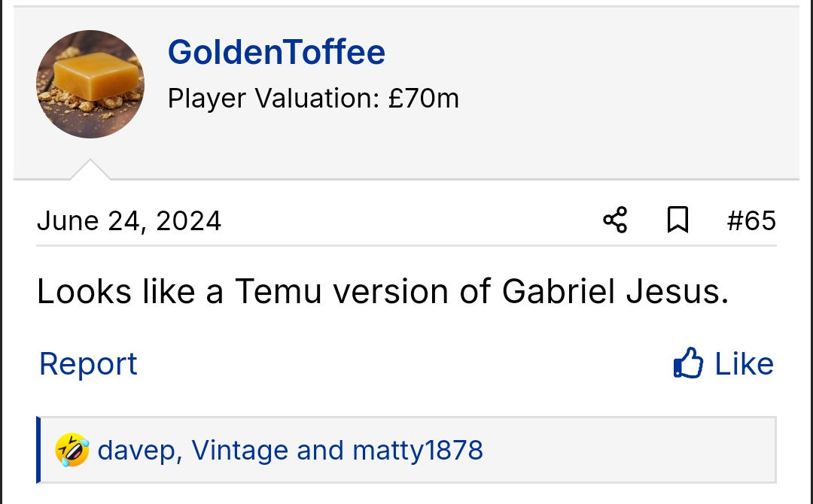Click the laughing emoji reaction icon
Image resolution: width=813 pixels, height=504 pixels.
(x=72, y=450)
